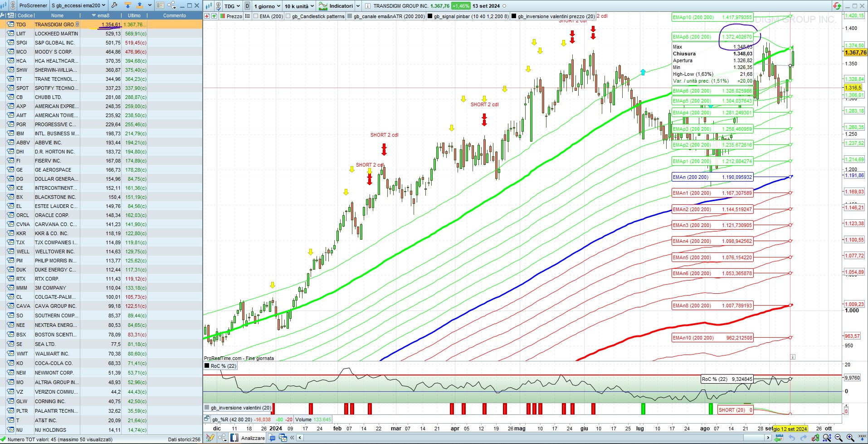Expand the Indicatori dropdown arrow
868x444 pixels.
coord(358,6)
